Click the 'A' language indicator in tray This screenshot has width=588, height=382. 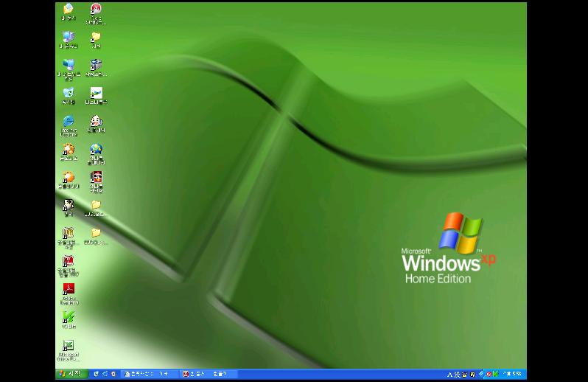pos(449,374)
